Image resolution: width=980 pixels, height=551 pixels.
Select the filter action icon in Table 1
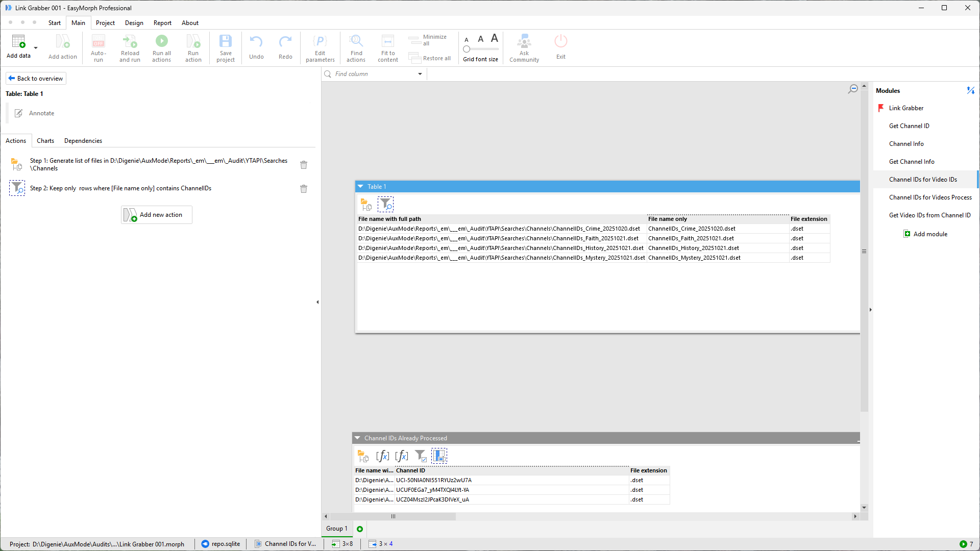[x=386, y=205]
